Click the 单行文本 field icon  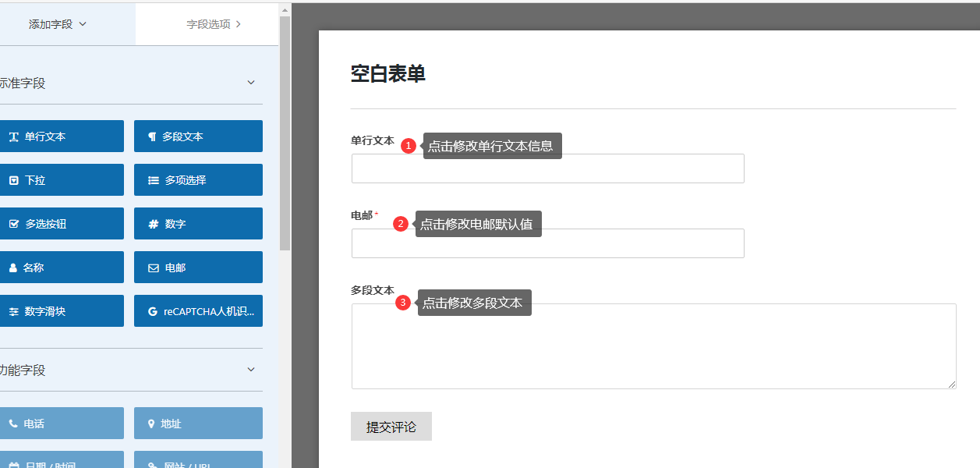pyautogui.click(x=14, y=136)
